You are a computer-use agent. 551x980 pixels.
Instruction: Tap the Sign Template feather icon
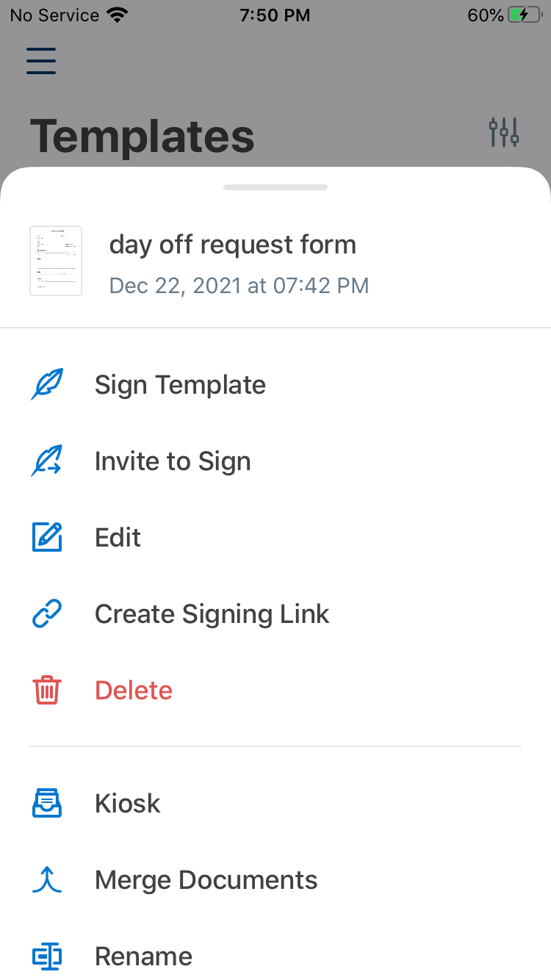click(47, 385)
